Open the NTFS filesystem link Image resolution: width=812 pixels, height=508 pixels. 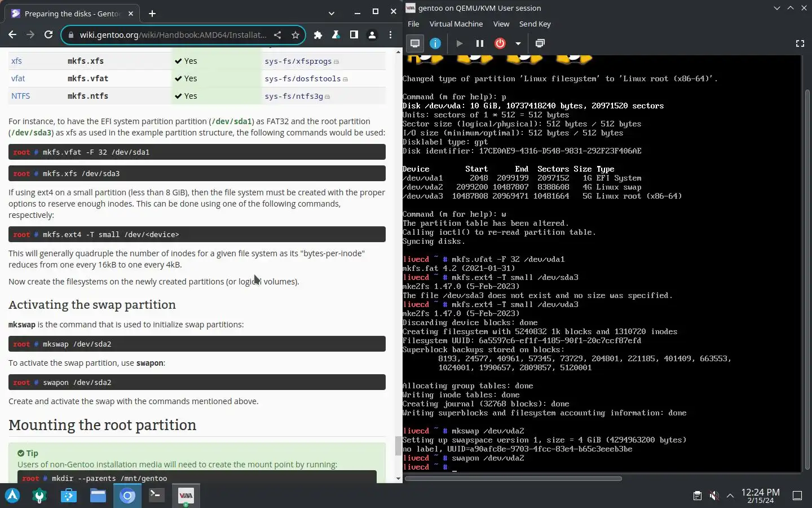[x=20, y=96]
